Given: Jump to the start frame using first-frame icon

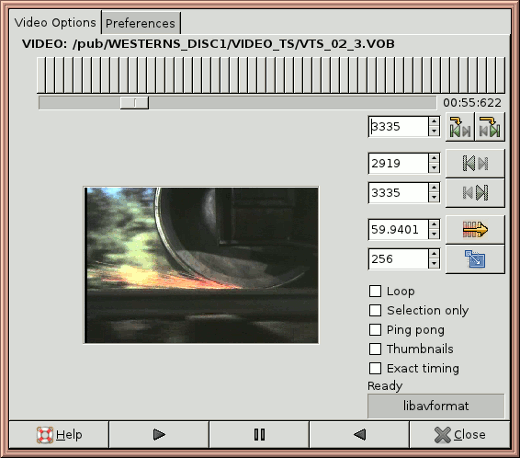Looking at the screenshot, I should click(475, 163).
